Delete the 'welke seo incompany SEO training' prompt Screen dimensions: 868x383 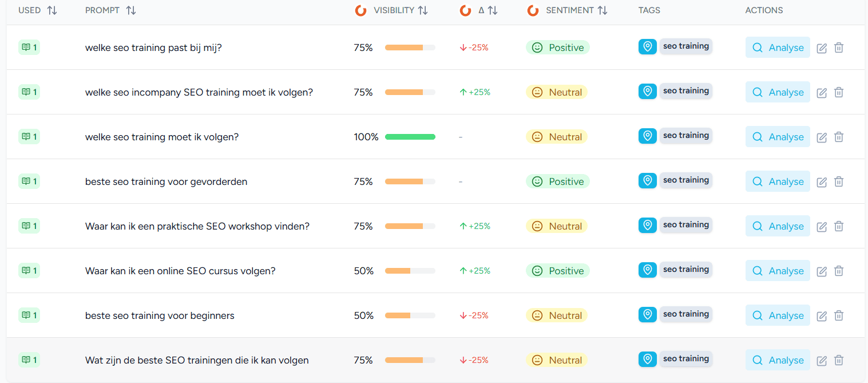(x=839, y=92)
